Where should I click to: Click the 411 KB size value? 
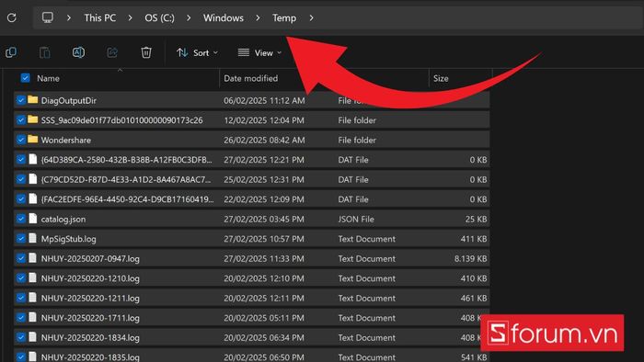[474, 239]
